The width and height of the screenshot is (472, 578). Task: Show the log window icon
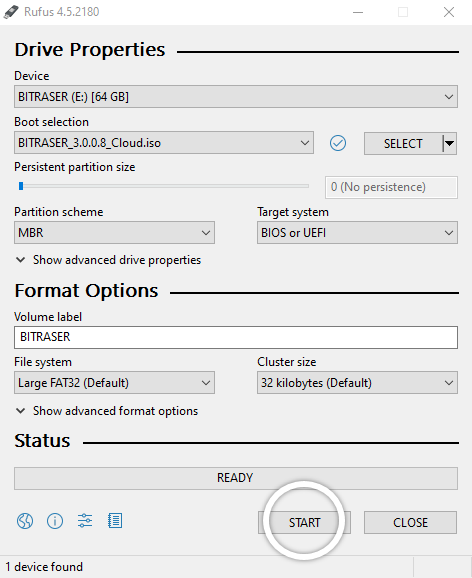click(x=115, y=521)
